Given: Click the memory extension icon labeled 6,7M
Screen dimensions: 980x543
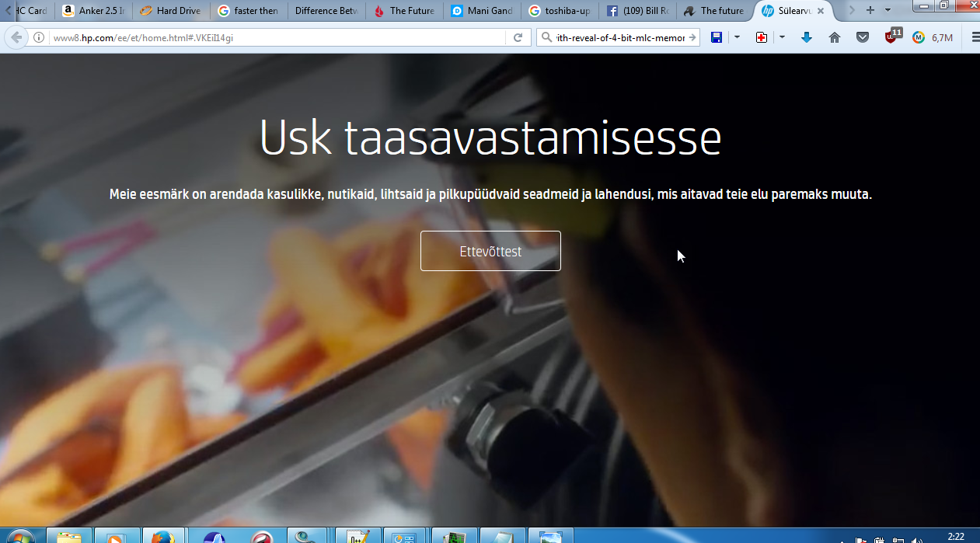Looking at the screenshot, I should [933, 37].
